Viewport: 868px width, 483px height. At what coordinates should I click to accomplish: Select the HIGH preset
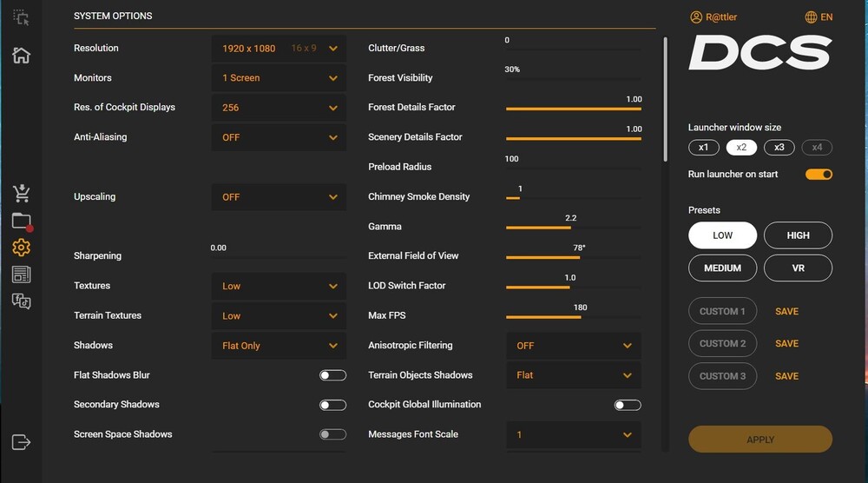(x=798, y=235)
